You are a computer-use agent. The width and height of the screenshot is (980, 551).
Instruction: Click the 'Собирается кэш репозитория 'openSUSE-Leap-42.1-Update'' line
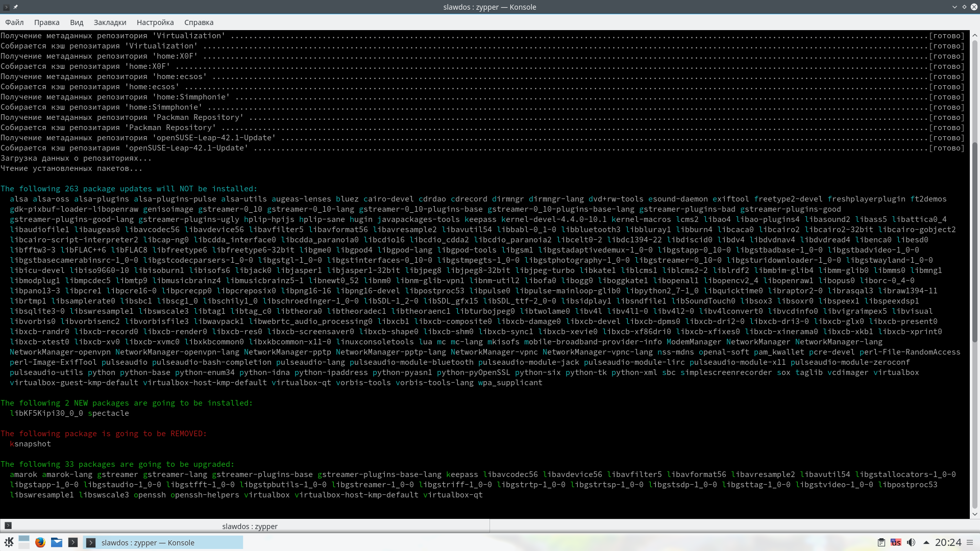pos(125,148)
